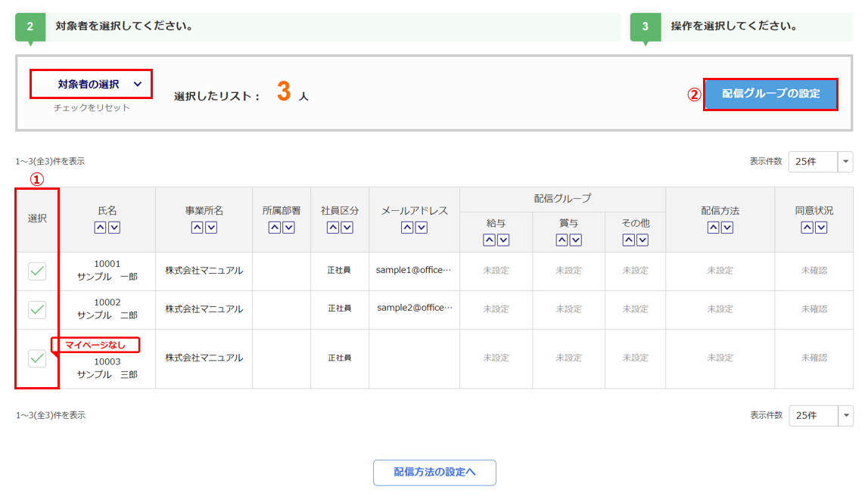Open the 対象者の選択 dropdown
This screenshot has width=868, height=496.
pos(91,84)
